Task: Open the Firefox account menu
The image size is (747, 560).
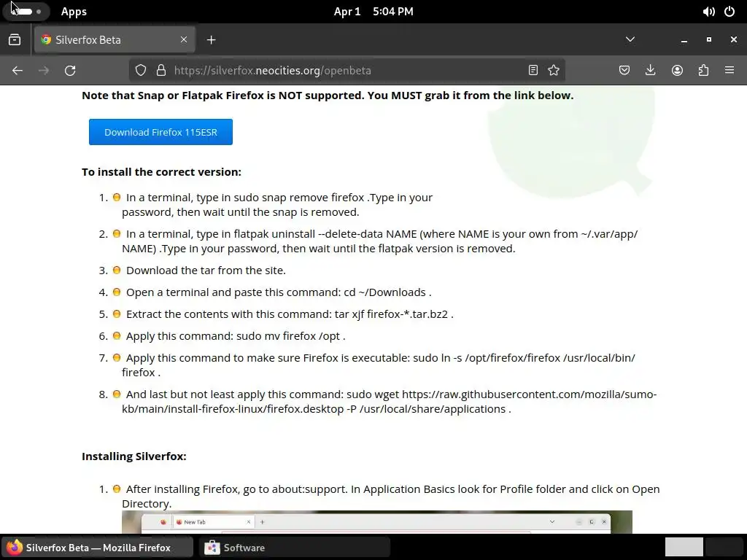Action: tap(677, 71)
